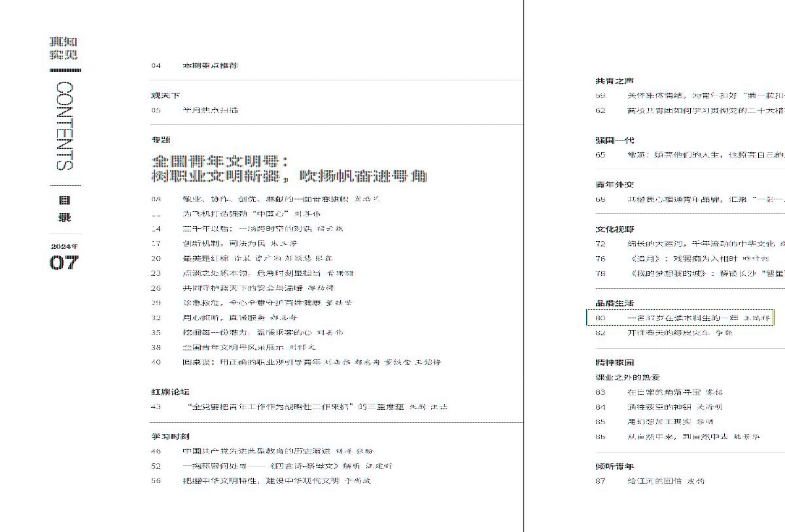Select the page 11 entry about '中国心'
785x532 pixels.
[235, 214]
